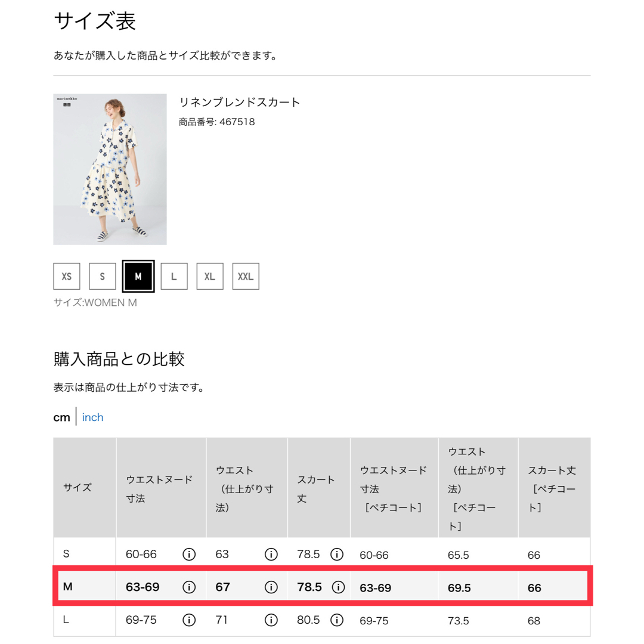Click the product name リネンブレンドスカート
This screenshot has width=644, height=644.
pyautogui.click(x=240, y=103)
